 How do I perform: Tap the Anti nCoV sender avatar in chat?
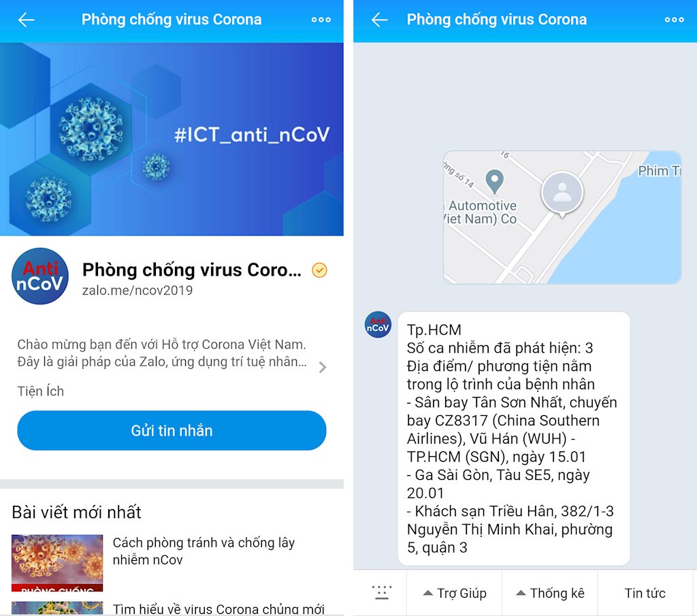point(378,325)
